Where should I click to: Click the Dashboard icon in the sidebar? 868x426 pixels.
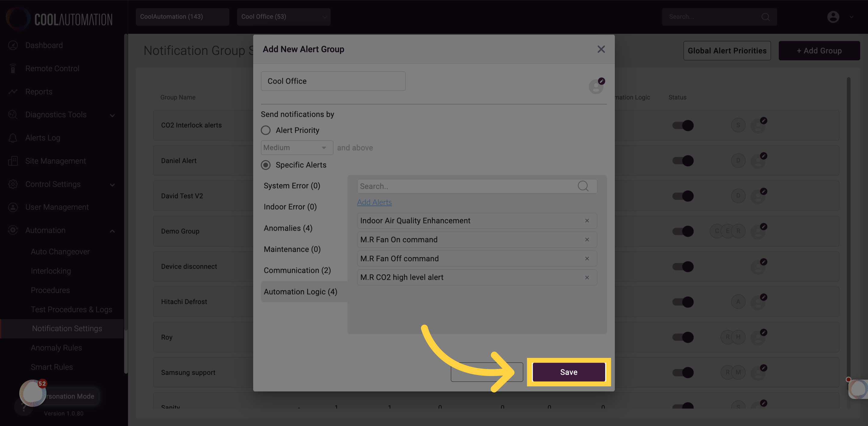(13, 45)
